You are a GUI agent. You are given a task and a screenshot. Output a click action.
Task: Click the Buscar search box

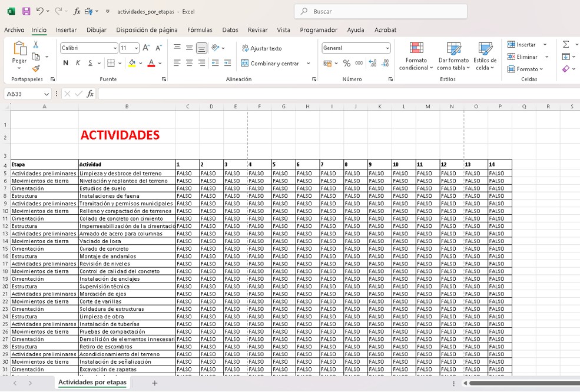coord(380,11)
